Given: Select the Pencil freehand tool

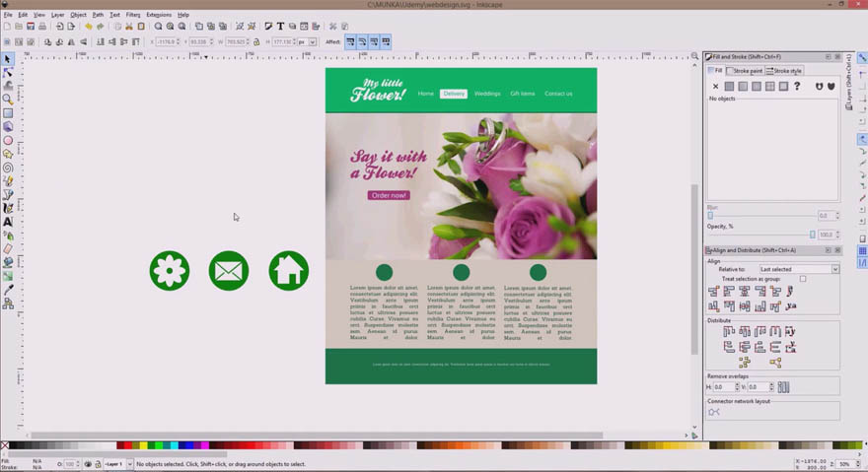Looking at the screenshot, I should [8, 181].
